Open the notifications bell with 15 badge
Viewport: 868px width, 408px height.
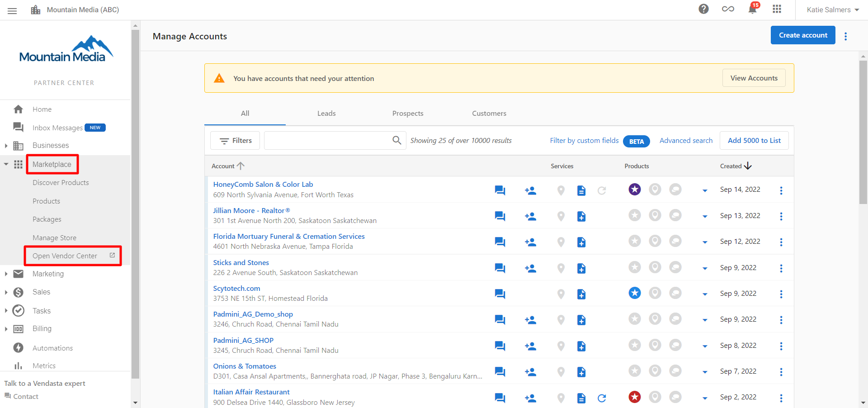[753, 9]
